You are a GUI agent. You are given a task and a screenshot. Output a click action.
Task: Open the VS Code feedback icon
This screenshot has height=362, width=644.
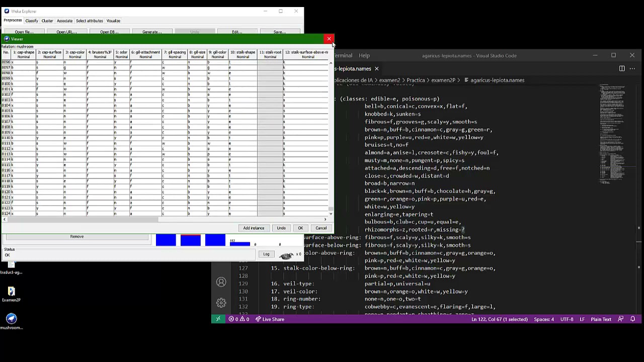coord(621,319)
